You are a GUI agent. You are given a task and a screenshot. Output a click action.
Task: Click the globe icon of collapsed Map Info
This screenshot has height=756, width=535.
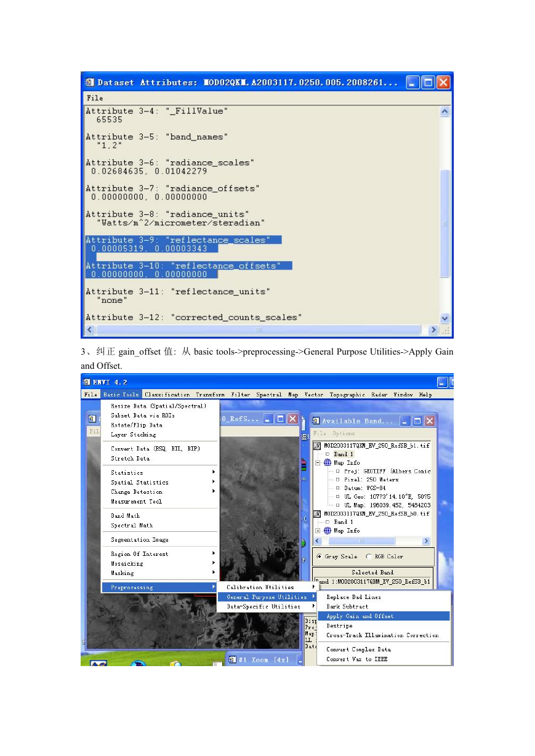tap(328, 531)
